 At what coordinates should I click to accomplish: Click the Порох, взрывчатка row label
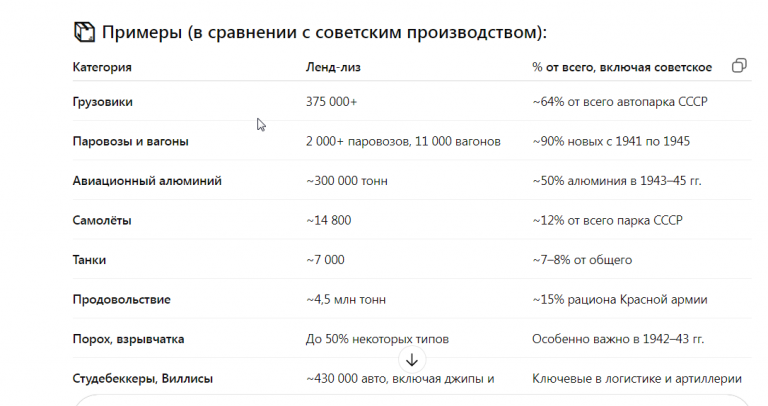pos(128,339)
